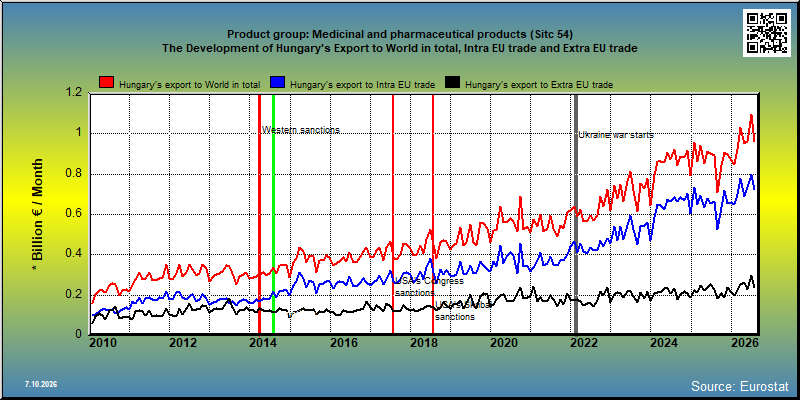Click the x-axis label 2014
Image resolution: width=800 pixels, height=400 pixels.
pos(263,343)
